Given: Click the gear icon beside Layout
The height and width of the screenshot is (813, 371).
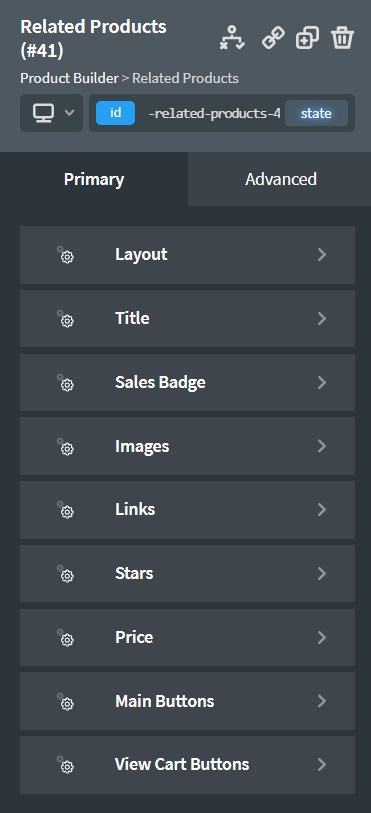Looking at the screenshot, I should [65, 255].
